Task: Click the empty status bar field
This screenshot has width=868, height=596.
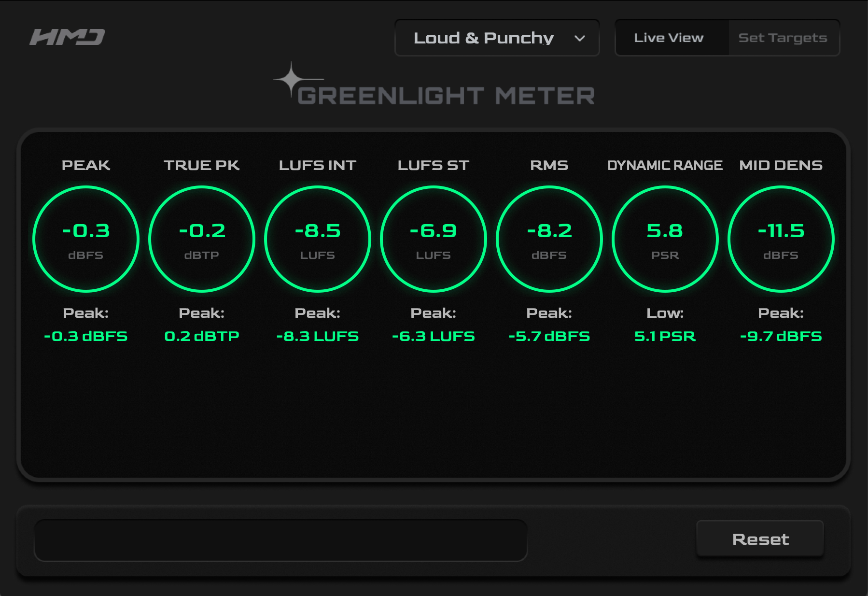Action: point(281,540)
